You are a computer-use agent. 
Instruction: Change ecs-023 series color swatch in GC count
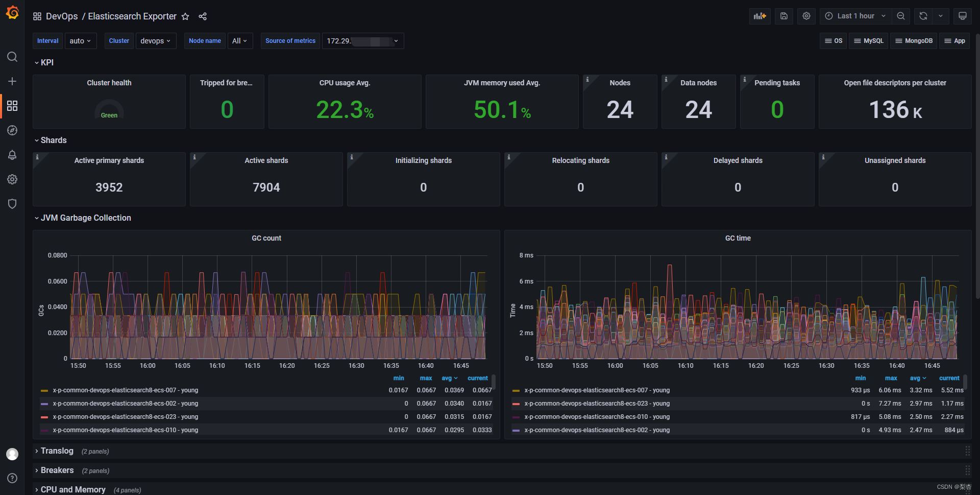point(44,417)
